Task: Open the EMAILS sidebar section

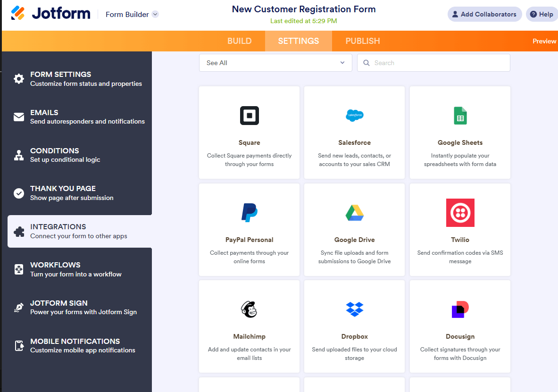Action: pyautogui.click(x=80, y=117)
